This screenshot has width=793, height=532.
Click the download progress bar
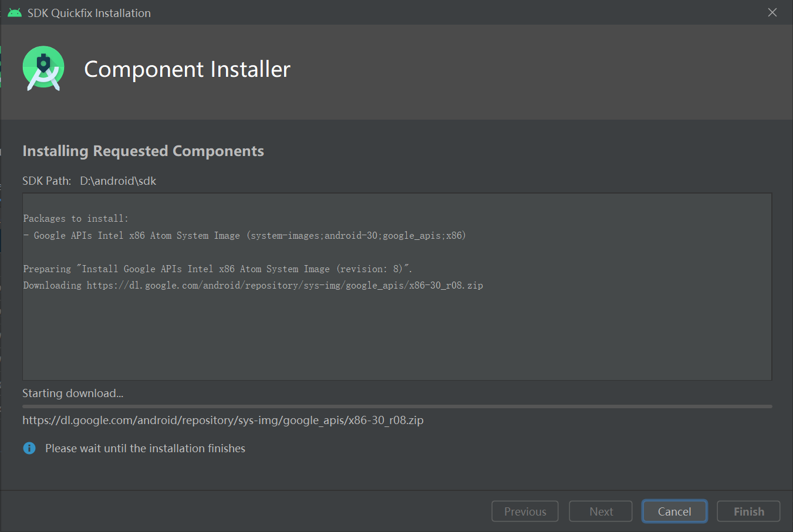[397, 406]
